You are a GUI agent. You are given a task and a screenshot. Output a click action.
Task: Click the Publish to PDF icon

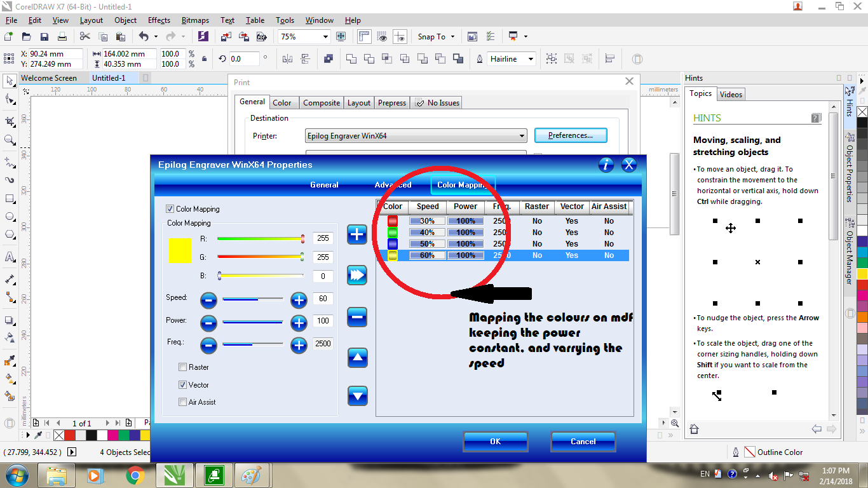[x=261, y=37]
